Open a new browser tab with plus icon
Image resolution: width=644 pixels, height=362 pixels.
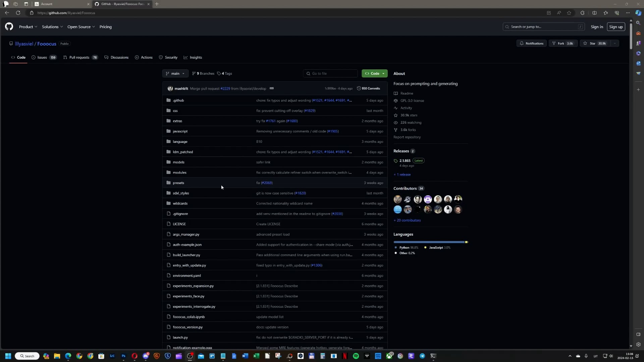[157, 4]
